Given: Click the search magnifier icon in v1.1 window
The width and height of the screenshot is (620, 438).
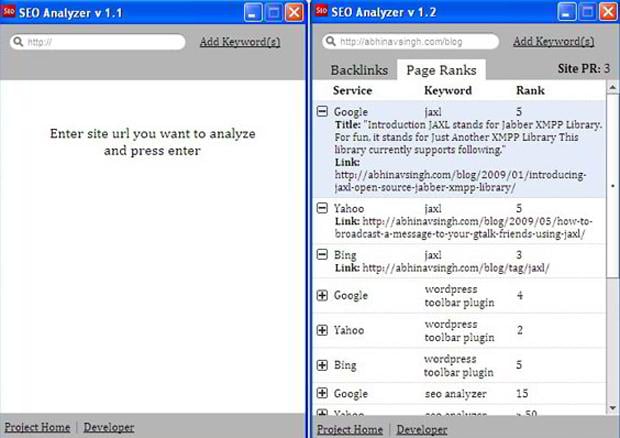Looking at the screenshot, I should pyautogui.click(x=19, y=43).
